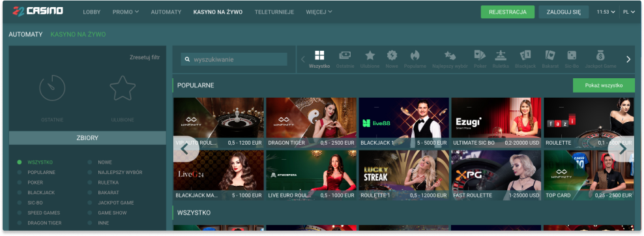
Task: Open the live88 Blackjack game thumbnail
Action: 403,123
